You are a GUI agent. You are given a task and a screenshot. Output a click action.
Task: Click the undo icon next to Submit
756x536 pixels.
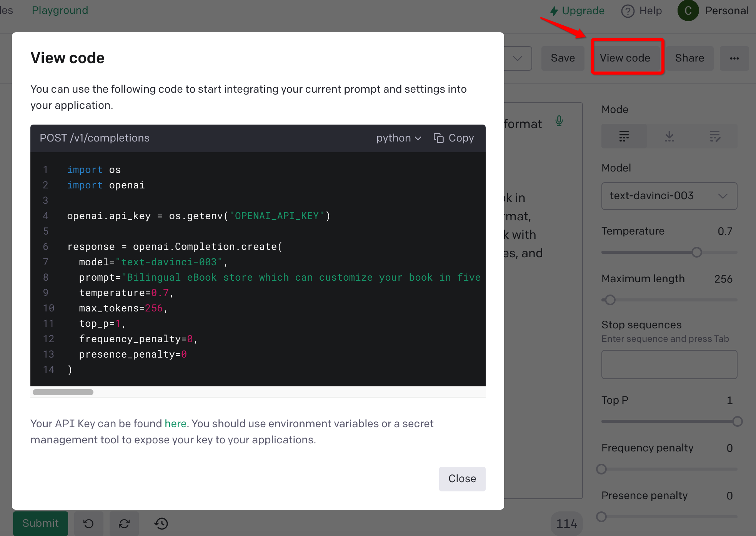click(89, 523)
